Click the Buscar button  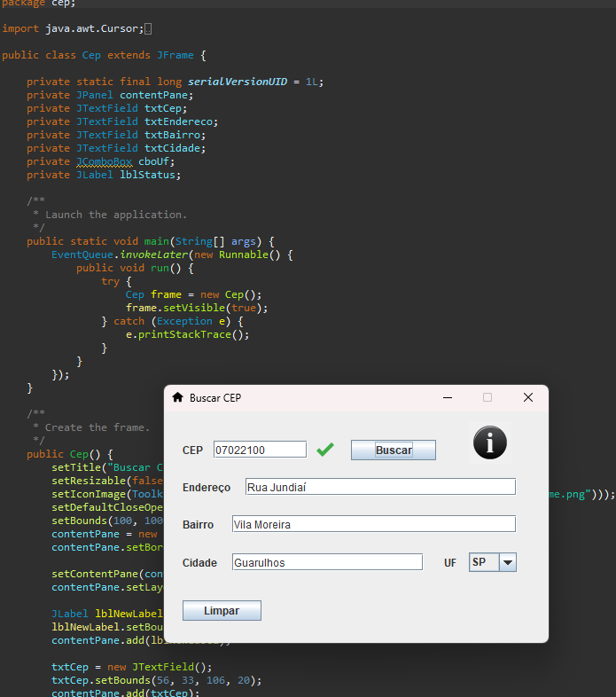tap(394, 450)
